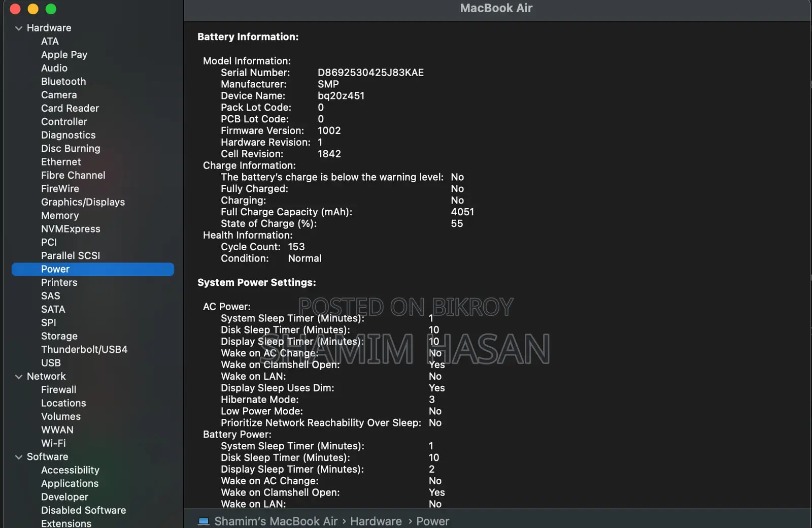
Task: Open the Apple Pay hardware entry
Action: pos(64,55)
